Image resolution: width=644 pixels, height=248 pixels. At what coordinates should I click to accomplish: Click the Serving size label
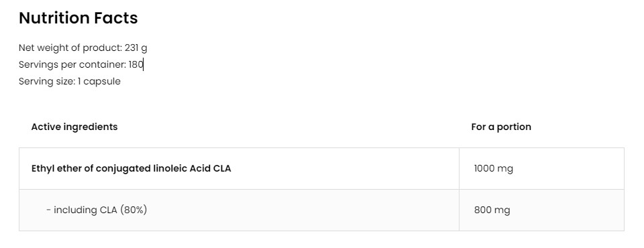click(47, 81)
